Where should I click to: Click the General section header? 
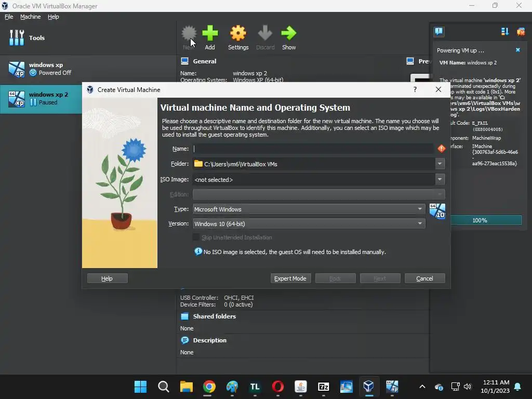204,61
